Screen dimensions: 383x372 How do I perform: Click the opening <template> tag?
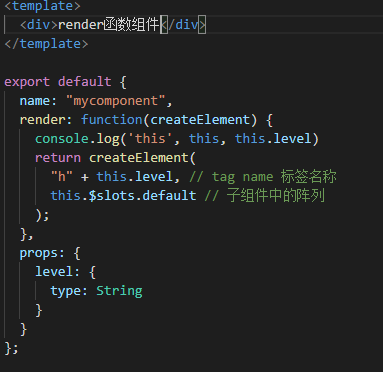click(42, 6)
